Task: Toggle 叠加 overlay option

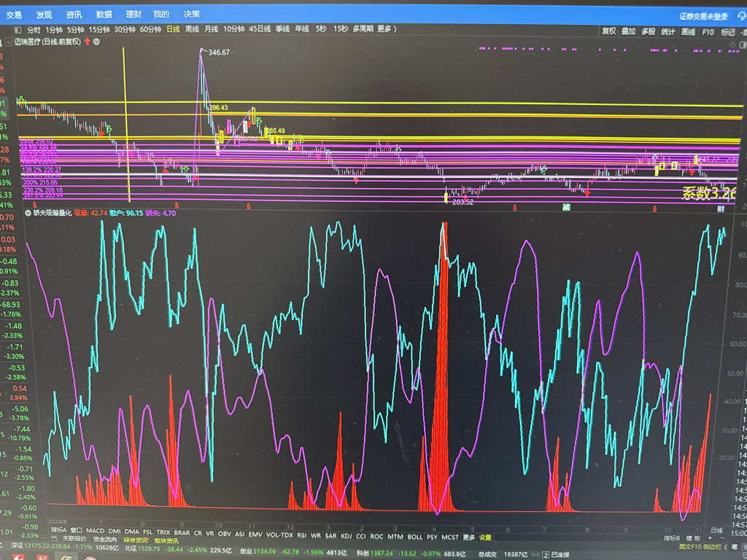Action: pos(629,31)
